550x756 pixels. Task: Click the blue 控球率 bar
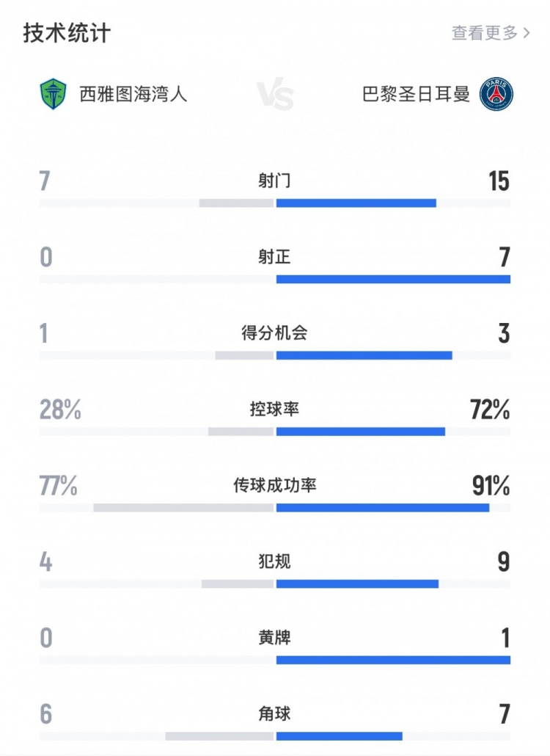click(x=361, y=431)
